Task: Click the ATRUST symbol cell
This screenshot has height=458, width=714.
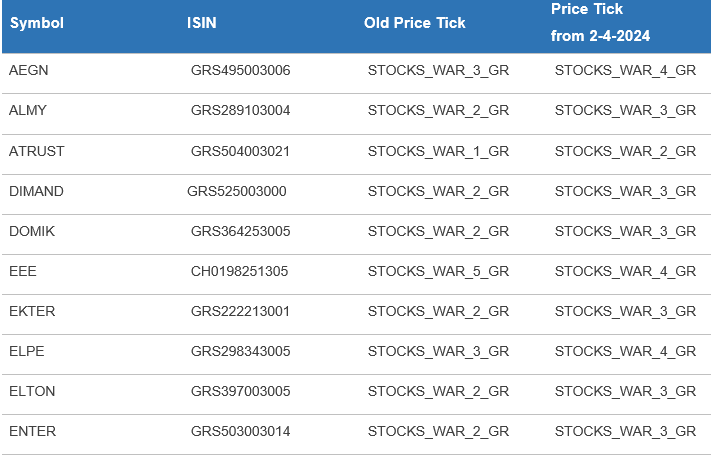Action: tap(36, 151)
